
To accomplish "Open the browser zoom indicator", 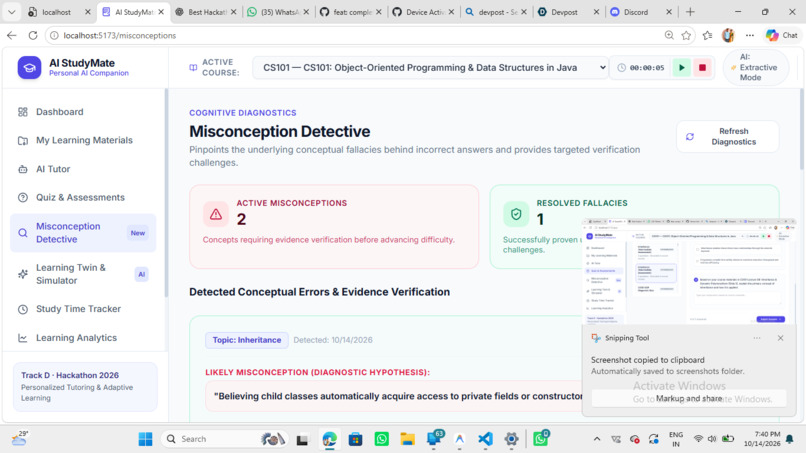I will coord(669,35).
